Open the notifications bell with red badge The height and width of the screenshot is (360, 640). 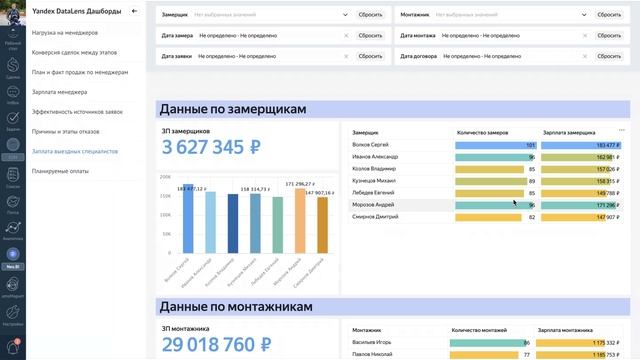click(13, 347)
